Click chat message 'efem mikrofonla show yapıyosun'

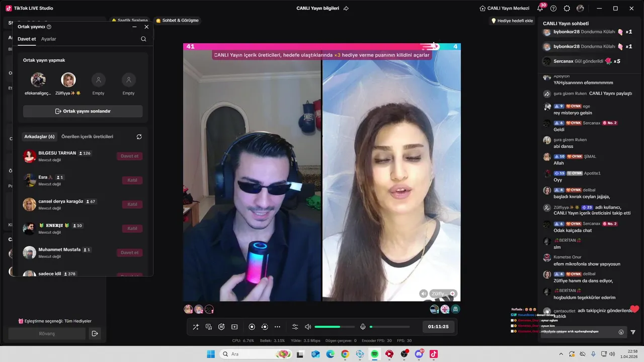point(587,264)
